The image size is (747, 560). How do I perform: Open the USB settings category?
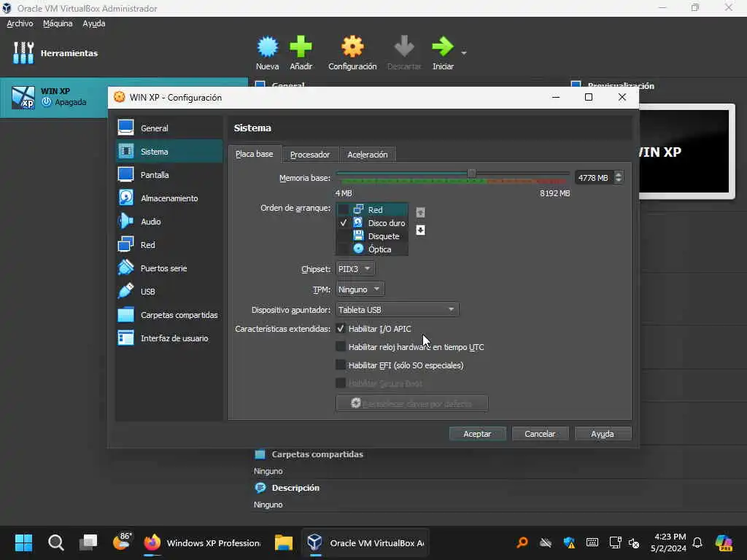click(x=169, y=292)
